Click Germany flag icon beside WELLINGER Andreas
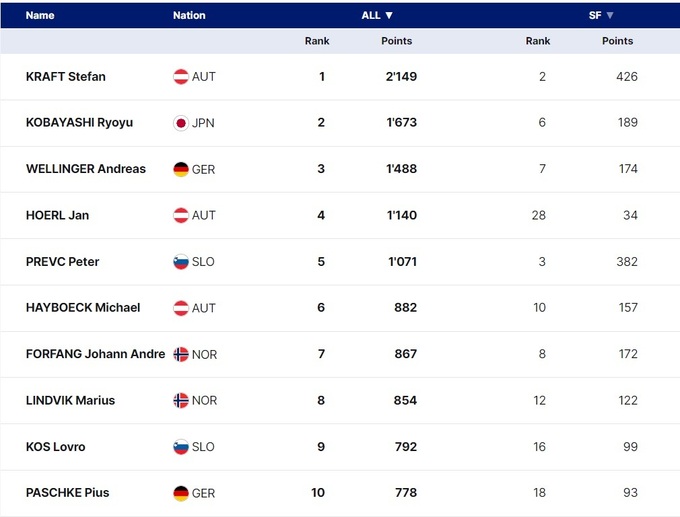The image size is (680, 517). click(x=181, y=170)
